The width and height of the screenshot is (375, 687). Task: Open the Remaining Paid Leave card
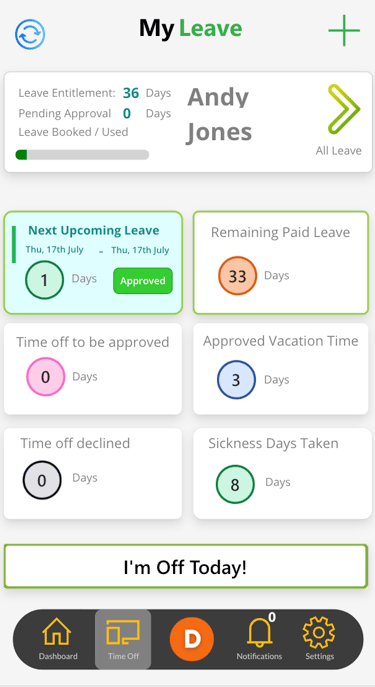[x=281, y=262]
